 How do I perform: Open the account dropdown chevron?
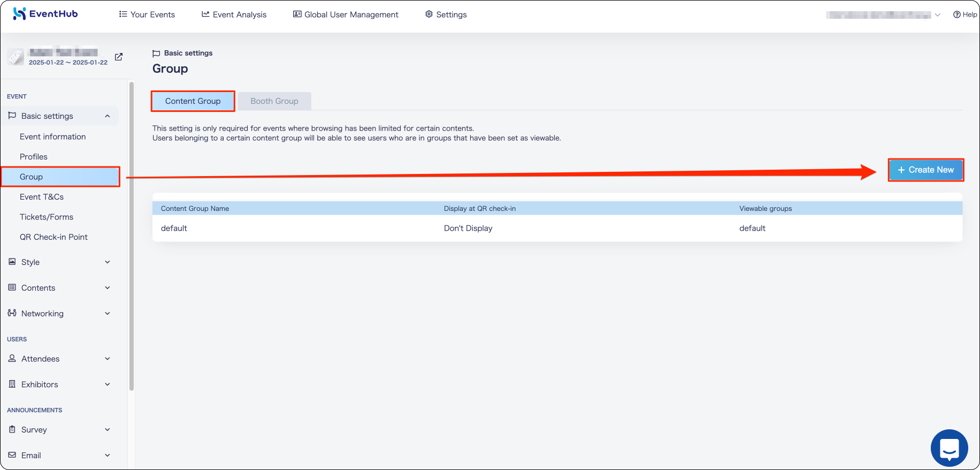pos(937,15)
